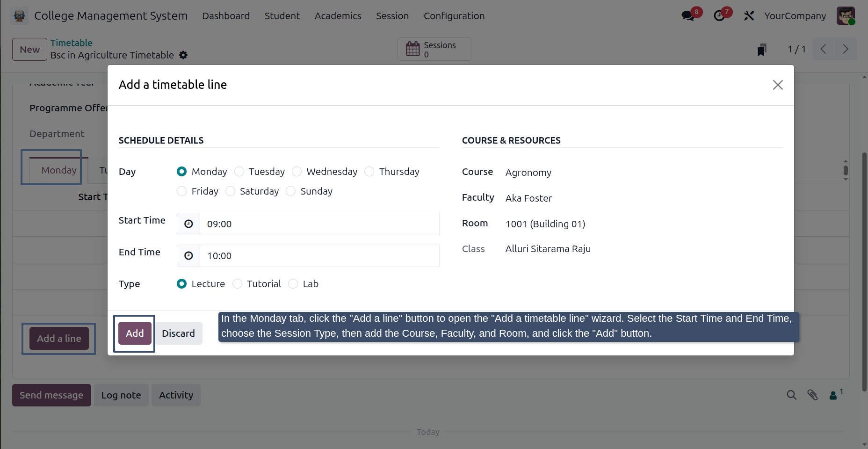
Task: Click the Add button in the dialog
Action: point(135,333)
